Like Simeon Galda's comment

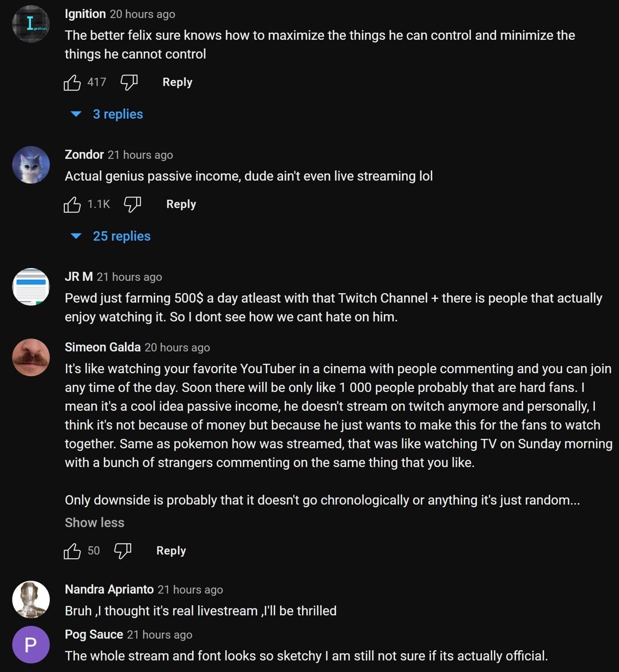pyautogui.click(x=72, y=551)
